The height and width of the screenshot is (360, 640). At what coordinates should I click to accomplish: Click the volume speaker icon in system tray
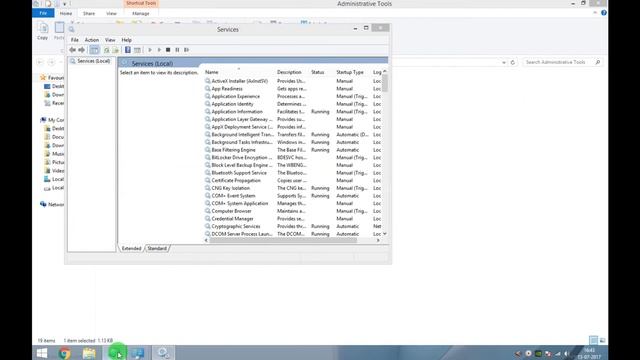point(567,353)
